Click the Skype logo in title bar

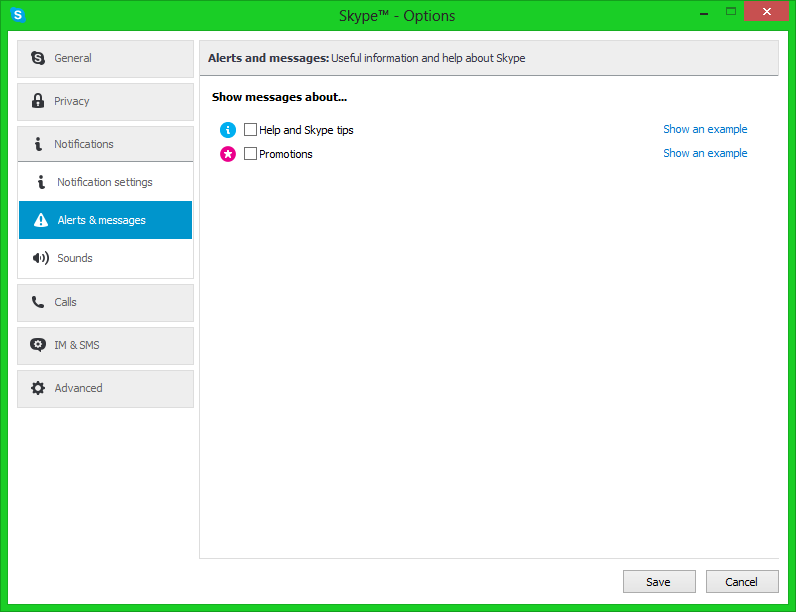(18, 15)
